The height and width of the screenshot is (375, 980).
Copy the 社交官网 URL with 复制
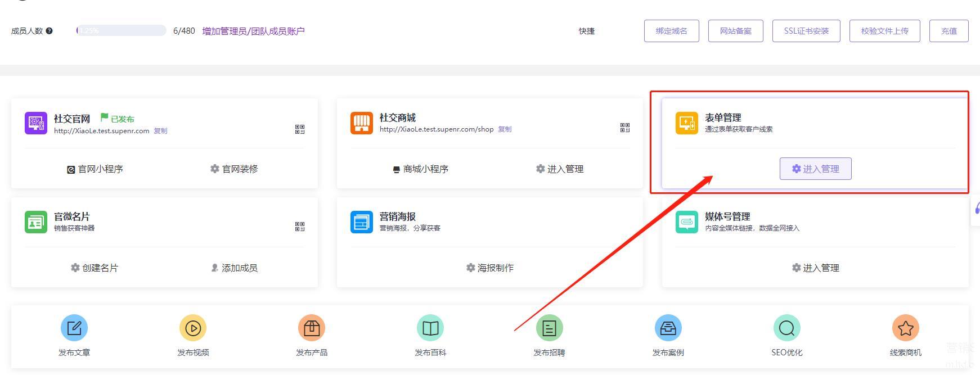160,131
